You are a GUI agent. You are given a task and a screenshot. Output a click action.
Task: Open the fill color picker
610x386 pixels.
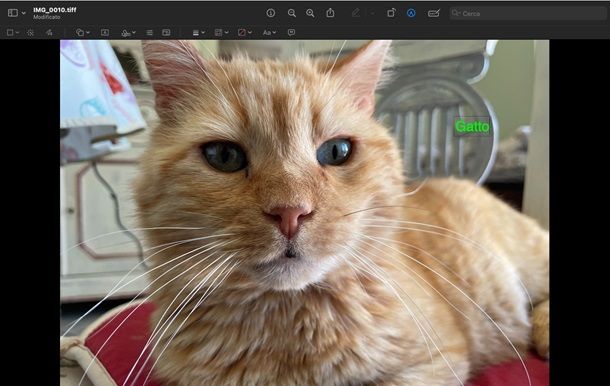244,33
